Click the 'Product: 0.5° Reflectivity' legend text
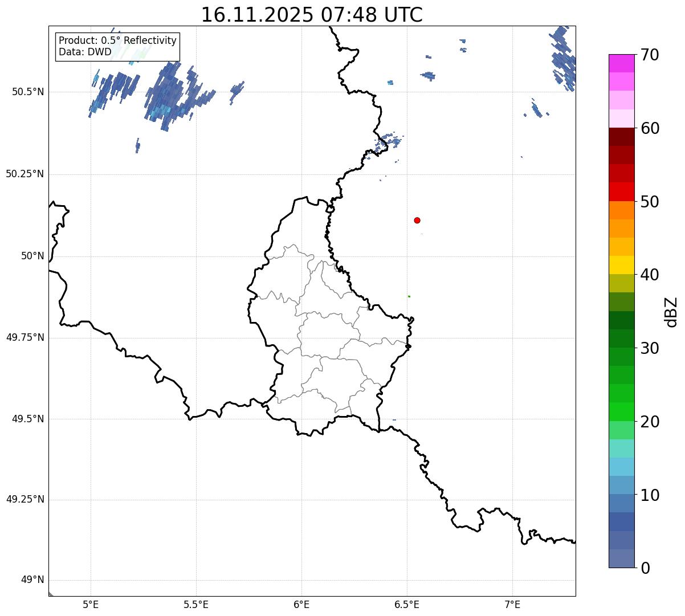This screenshot has height=616, width=685. [x=117, y=41]
